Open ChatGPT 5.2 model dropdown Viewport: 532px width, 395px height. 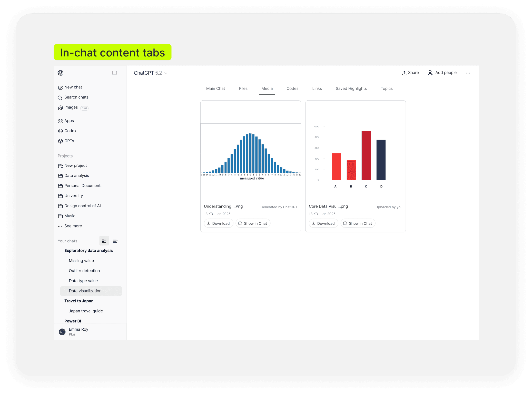(150, 73)
